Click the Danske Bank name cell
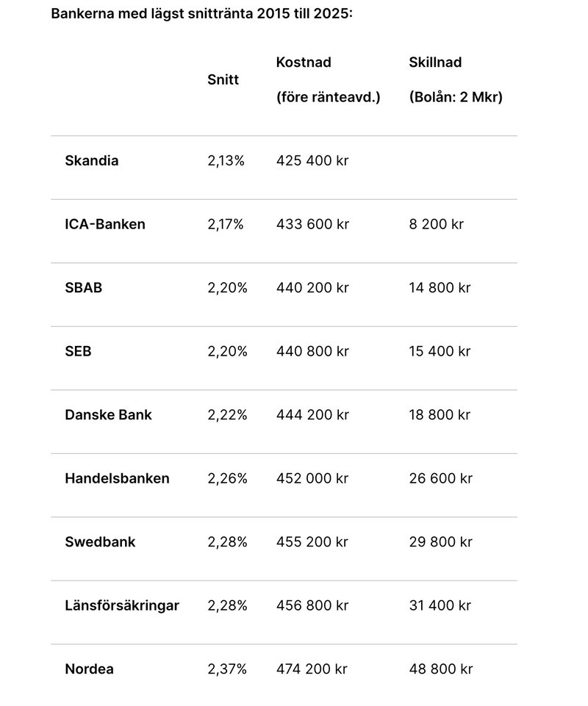This screenshot has height=706, width=588. 108,415
